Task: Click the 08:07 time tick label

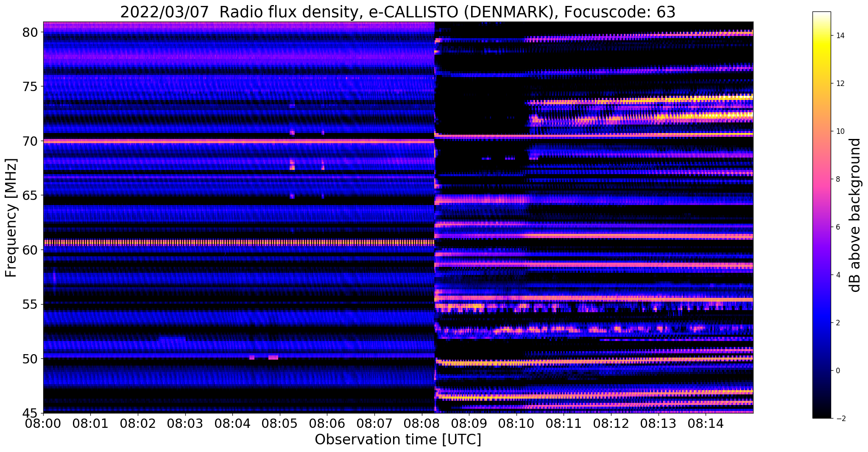Action: point(374,423)
